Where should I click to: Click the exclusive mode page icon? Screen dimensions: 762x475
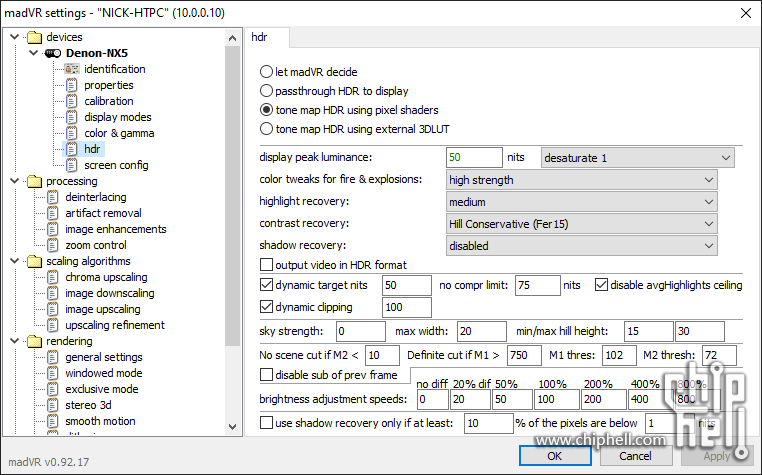point(52,389)
